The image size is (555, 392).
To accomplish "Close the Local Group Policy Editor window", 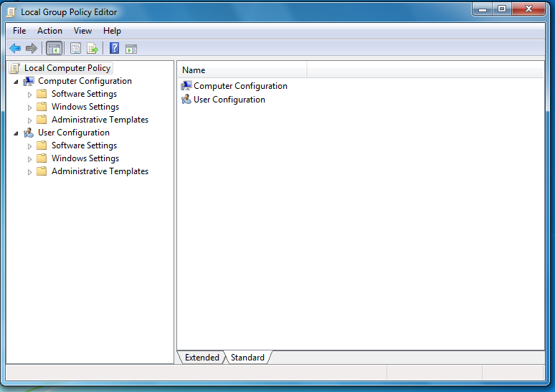I will (x=528, y=9).
